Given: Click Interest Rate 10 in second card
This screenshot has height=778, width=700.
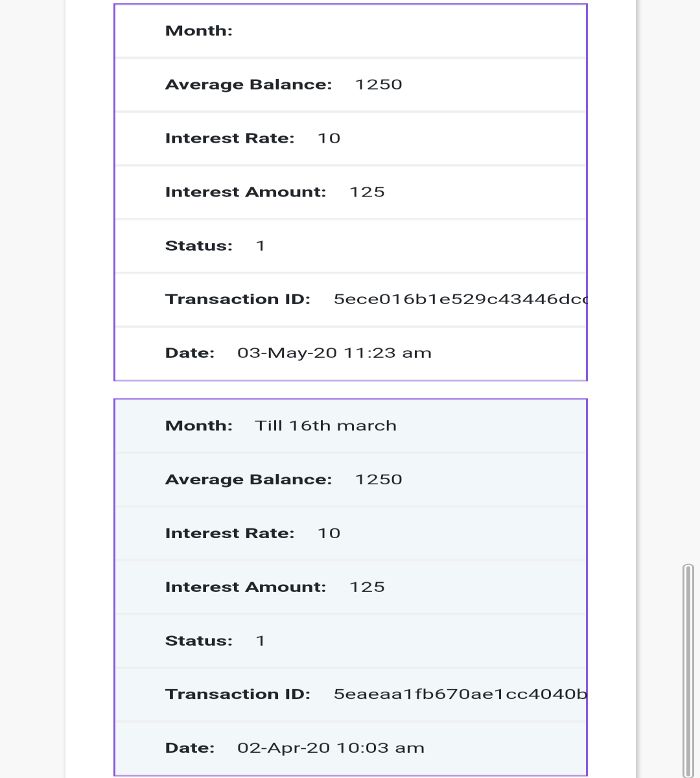Looking at the screenshot, I should (x=351, y=534).
